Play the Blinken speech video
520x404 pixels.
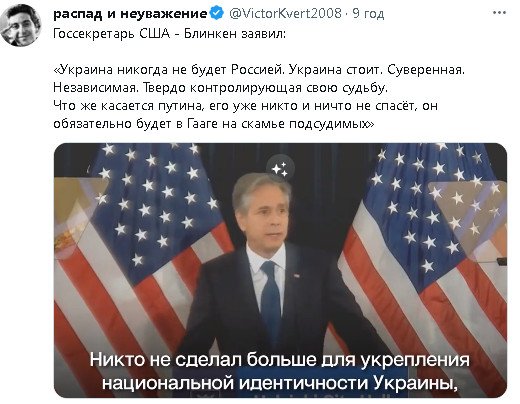coord(280,270)
